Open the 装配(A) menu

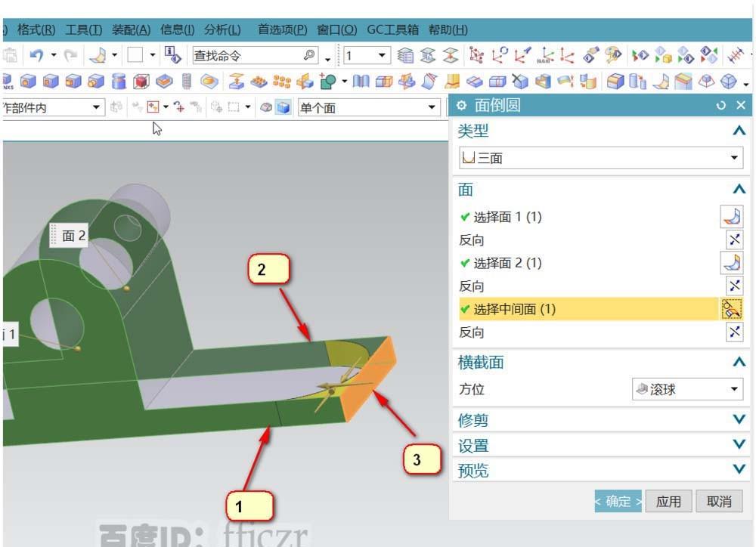(130, 29)
